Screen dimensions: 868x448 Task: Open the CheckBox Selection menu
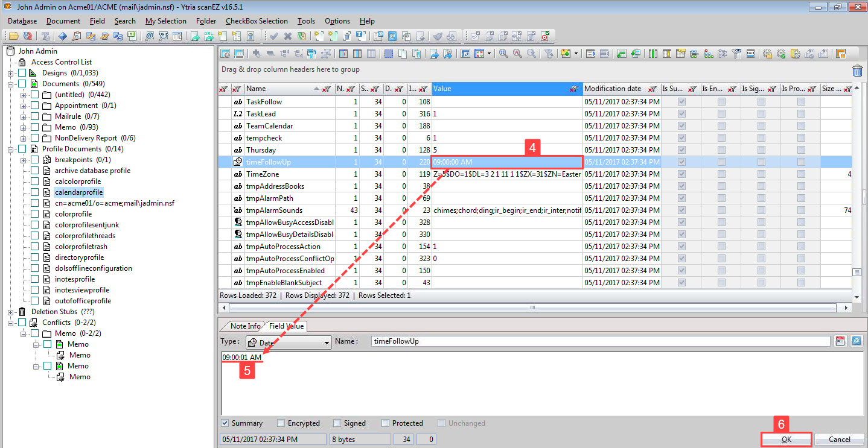(257, 21)
